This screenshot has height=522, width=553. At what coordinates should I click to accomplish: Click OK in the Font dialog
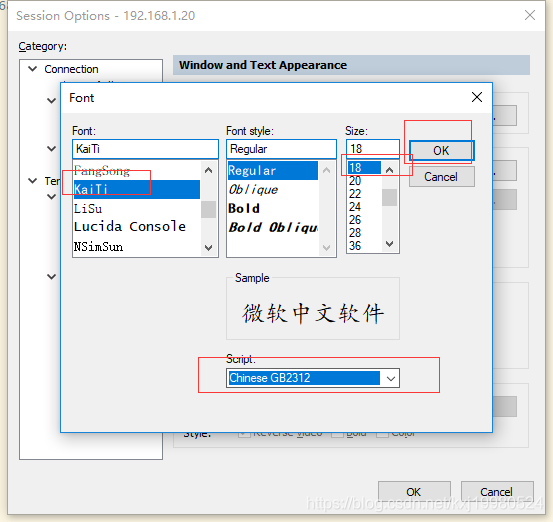442,151
